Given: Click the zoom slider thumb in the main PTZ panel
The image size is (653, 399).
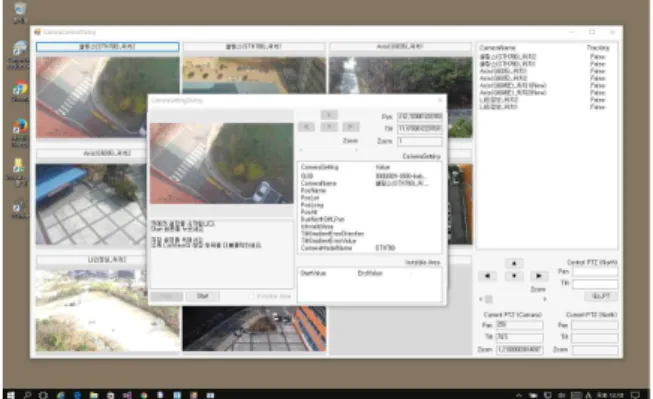Looking at the screenshot, I should [489, 299].
